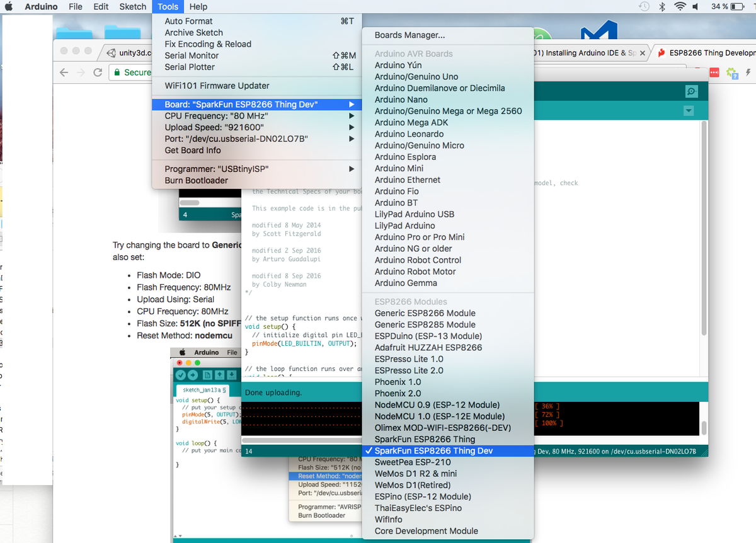Click the Chrome back arrow

click(x=64, y=72)
